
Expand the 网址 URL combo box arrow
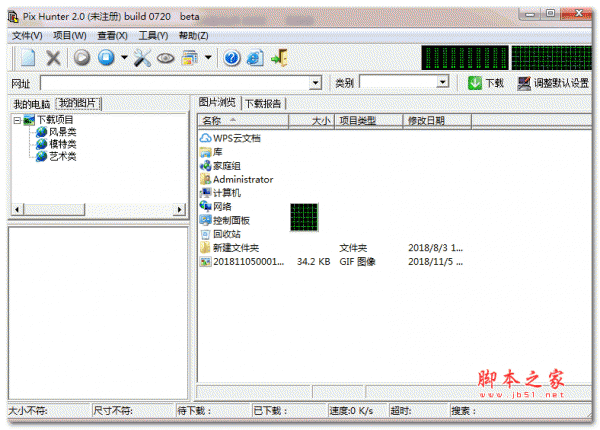pos(315,83)
